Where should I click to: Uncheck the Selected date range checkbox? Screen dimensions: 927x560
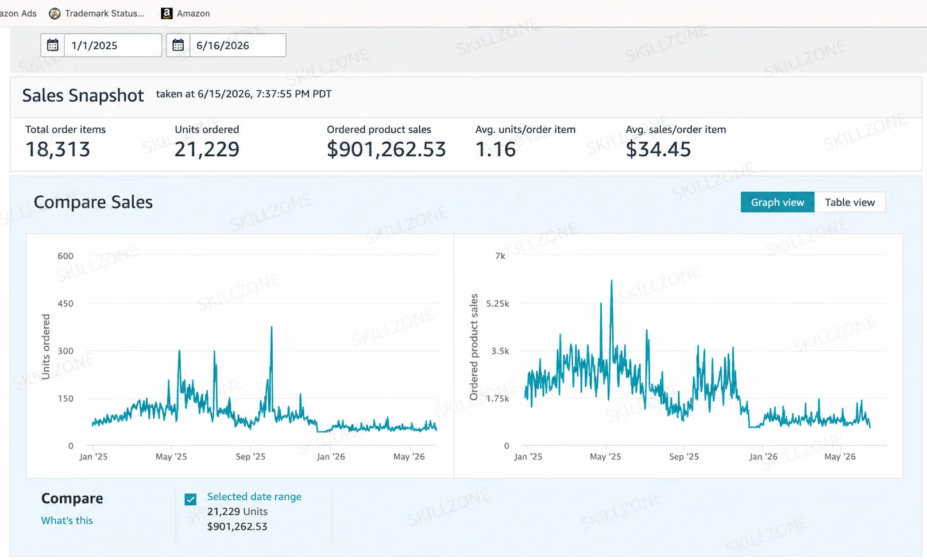click(x=191, y=499)
